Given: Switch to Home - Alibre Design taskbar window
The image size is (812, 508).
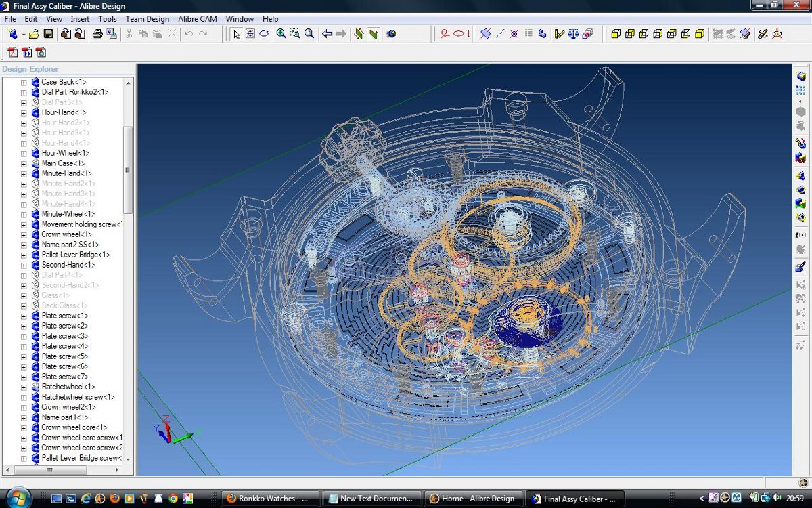Looking at the screenshot, I should (x=473, y=499).
